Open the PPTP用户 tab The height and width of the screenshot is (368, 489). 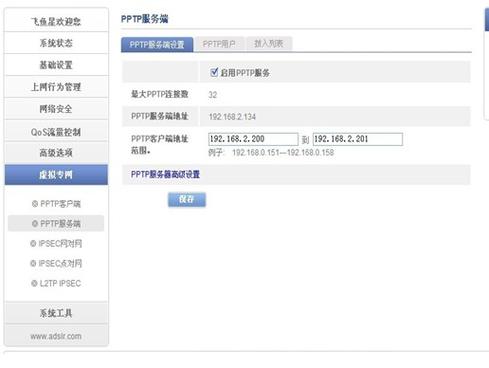point(219,44)
